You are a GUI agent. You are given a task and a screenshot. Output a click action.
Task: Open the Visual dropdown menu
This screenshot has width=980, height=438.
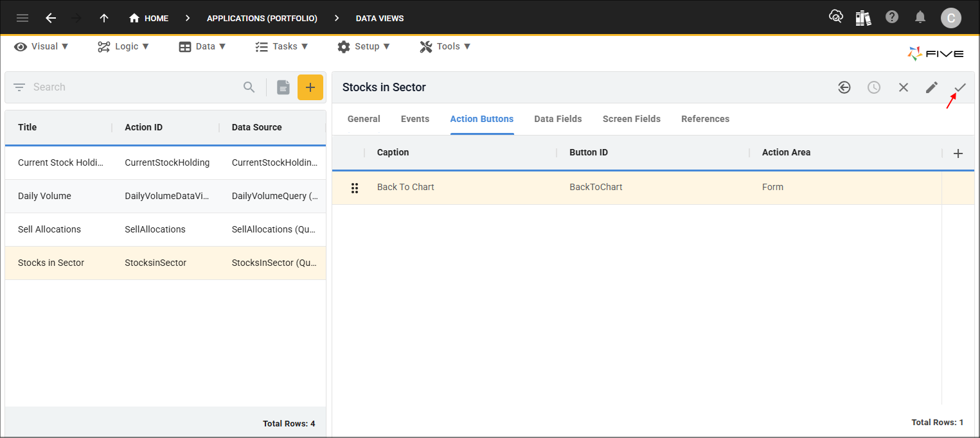click(42, 46)
